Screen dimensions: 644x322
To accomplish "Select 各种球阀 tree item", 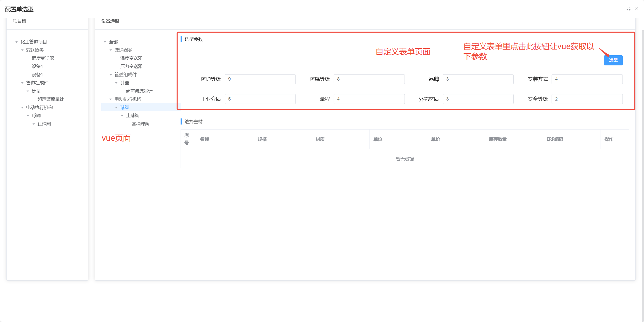I will (140, 124).
